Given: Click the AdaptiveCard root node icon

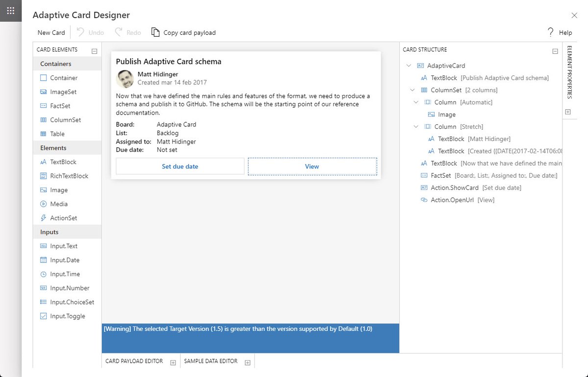Looking at the screenshot, I should [x=420, y=66].
